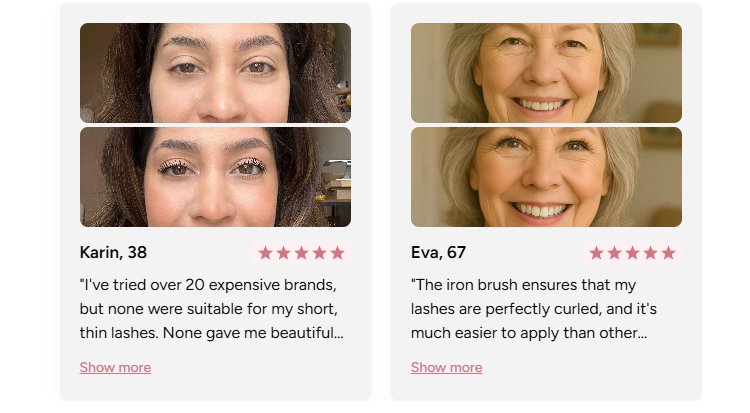The width and height of the screenshot is (750, 413).
Task: Click the first star in Karin's rating
Action: pyautogui.click(x=266, y=253)
